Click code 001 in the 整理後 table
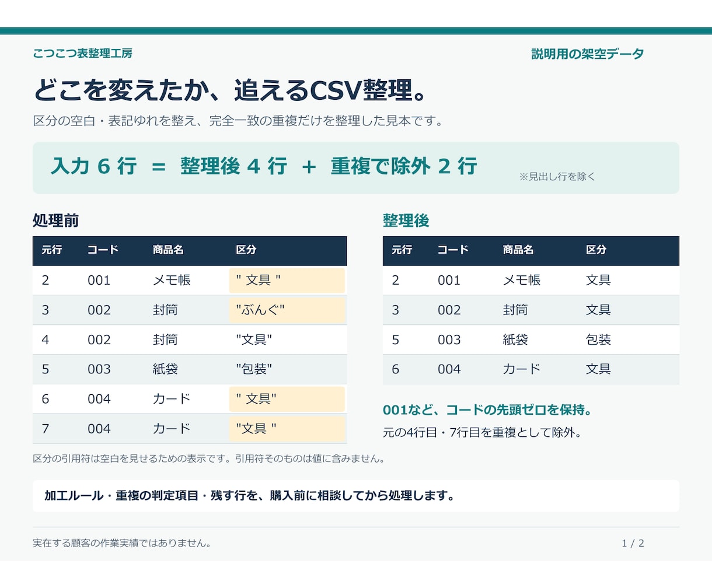The height and width of the screenshot is (588, 712). 449,280
